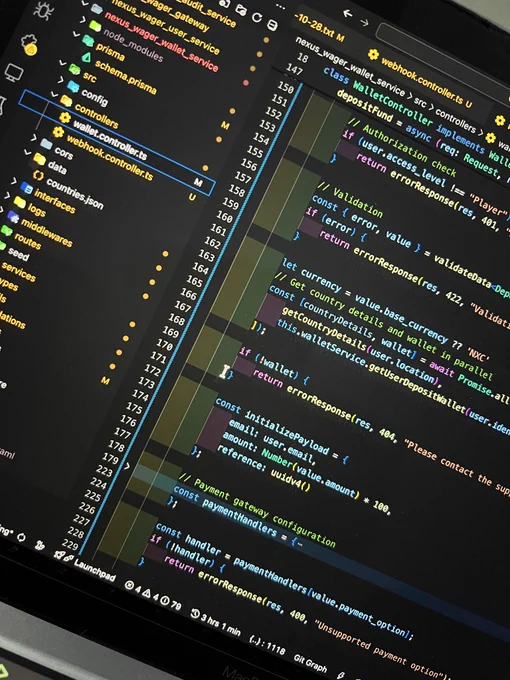
Task: Open the activity bar icon with yellow warning badge
Action: pyautogui.click(x=30, y=45)
